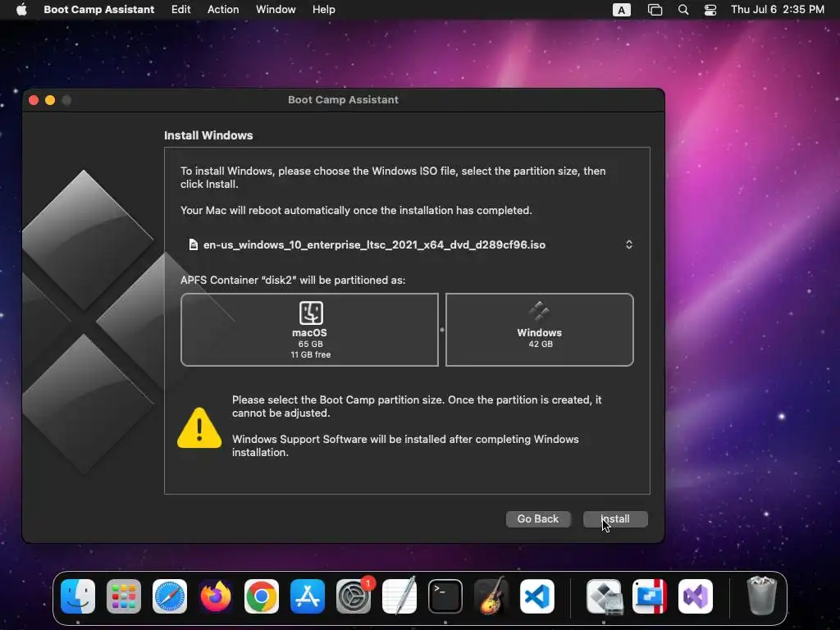Close the Boot Camp Assistant window
Image resolution: width=840 pixels, height=630 pixels.
(x=34, y=100)
